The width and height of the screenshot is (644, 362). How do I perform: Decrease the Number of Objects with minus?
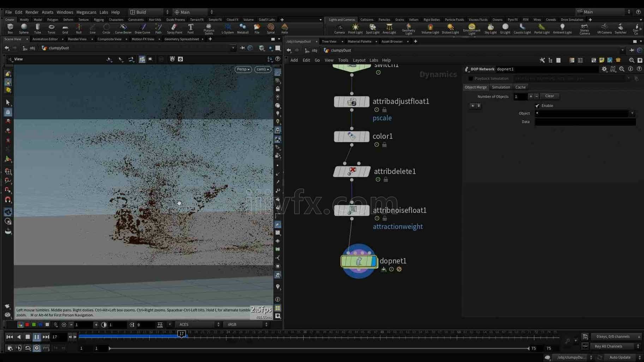click(537, 96)
